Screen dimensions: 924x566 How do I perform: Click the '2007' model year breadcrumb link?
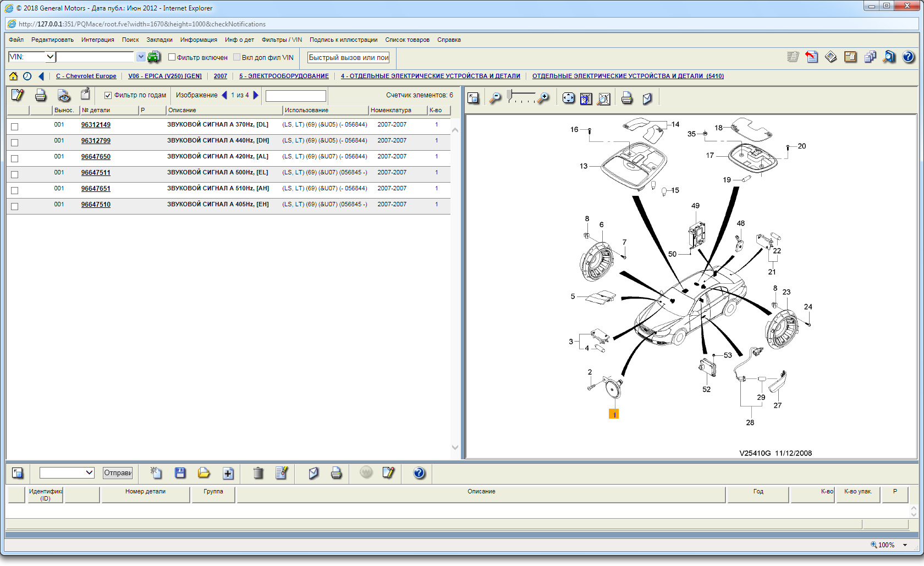point(221,76)
